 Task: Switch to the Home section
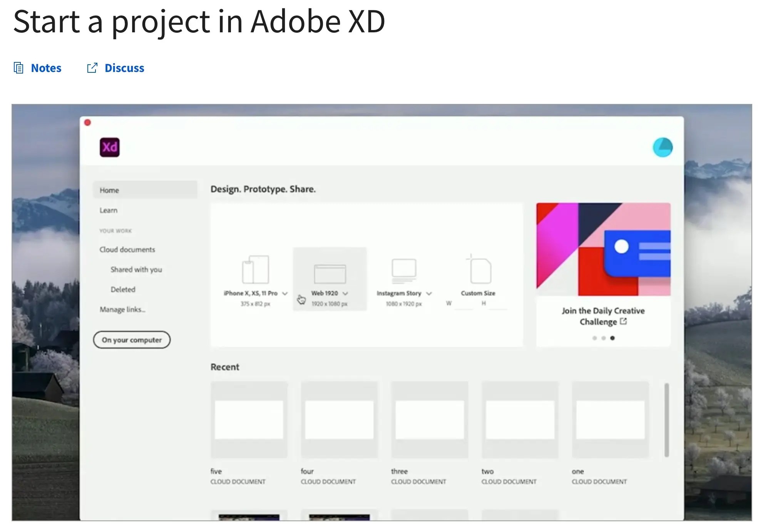[x=109, y=189]
